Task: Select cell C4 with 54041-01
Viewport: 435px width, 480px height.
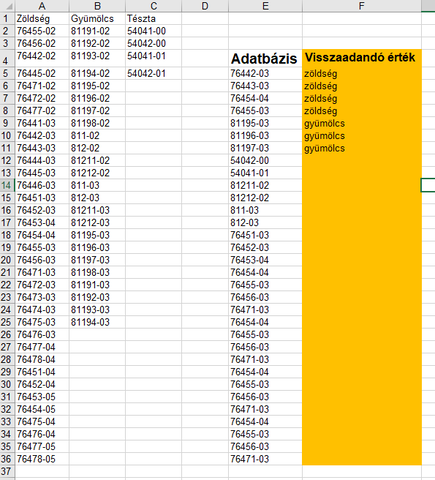Action: [154, 58]
